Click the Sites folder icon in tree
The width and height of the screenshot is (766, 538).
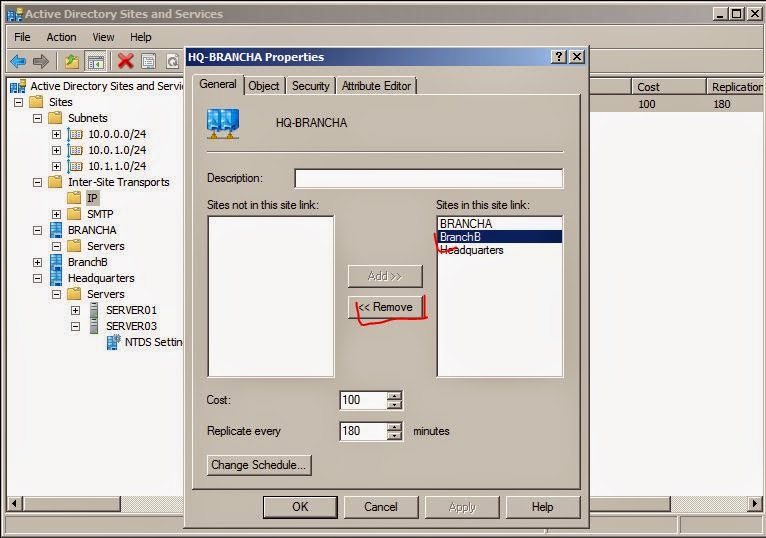point(37,102)
